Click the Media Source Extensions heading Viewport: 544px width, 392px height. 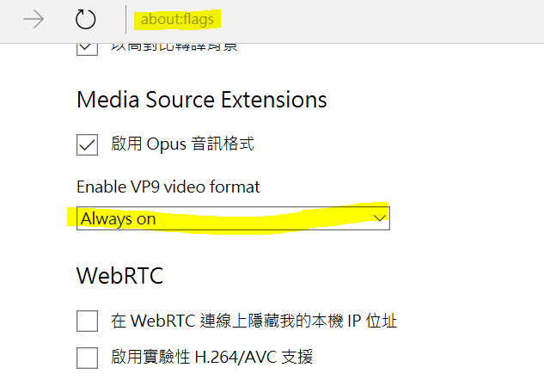click(x=202, y=100)
